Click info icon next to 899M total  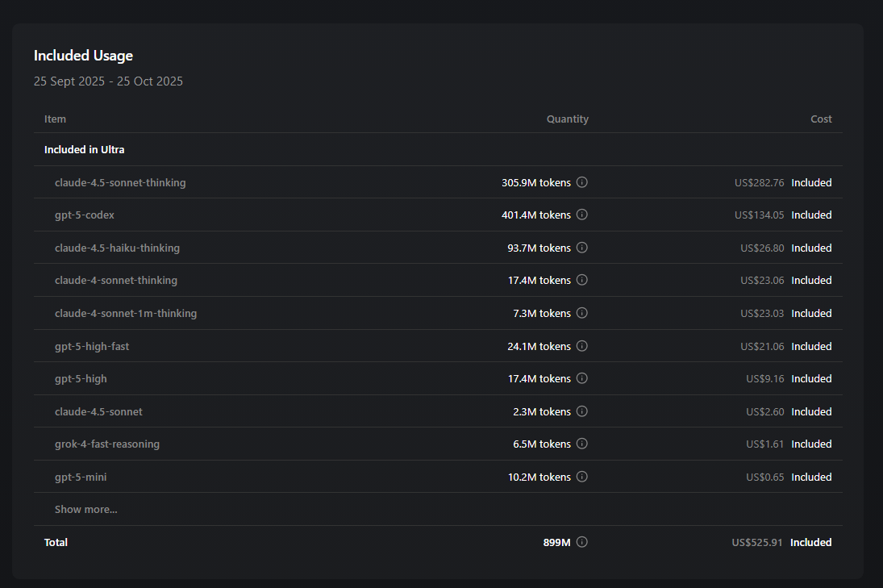pyautogui.click(x=582, y=542)
